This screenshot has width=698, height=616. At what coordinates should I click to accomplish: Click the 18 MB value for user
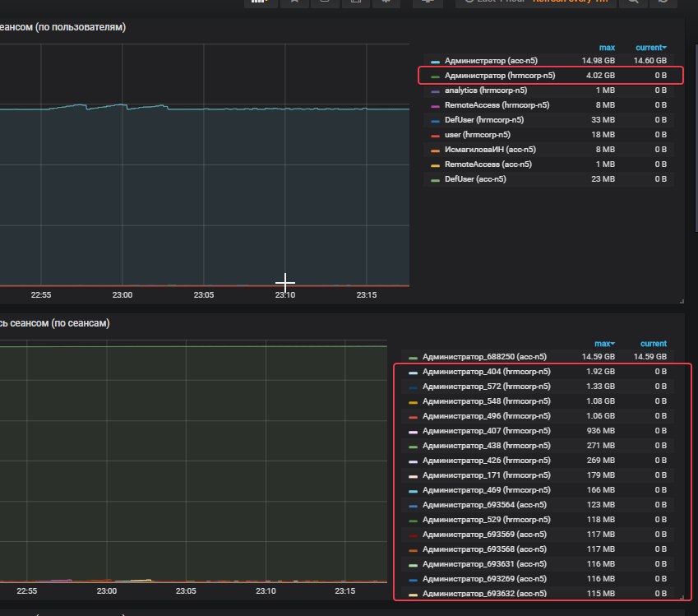(x=603, y=135)
